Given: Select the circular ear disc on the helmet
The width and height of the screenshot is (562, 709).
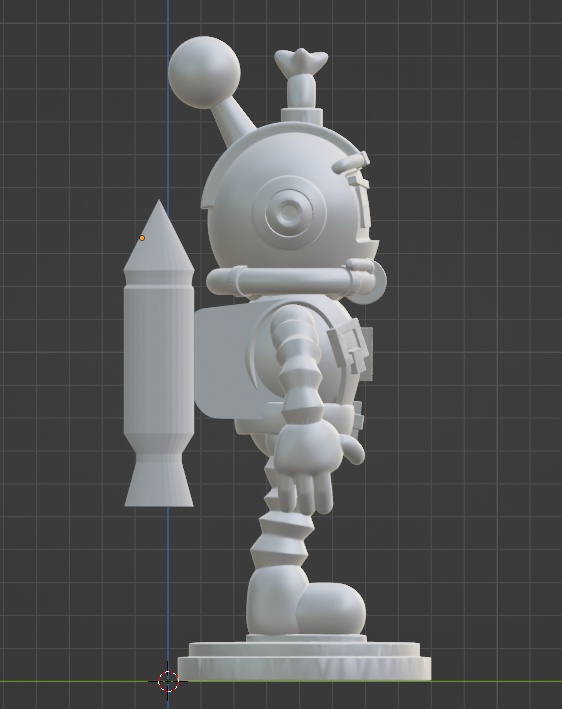Looking at the screenshot, I should click(289, 211).
